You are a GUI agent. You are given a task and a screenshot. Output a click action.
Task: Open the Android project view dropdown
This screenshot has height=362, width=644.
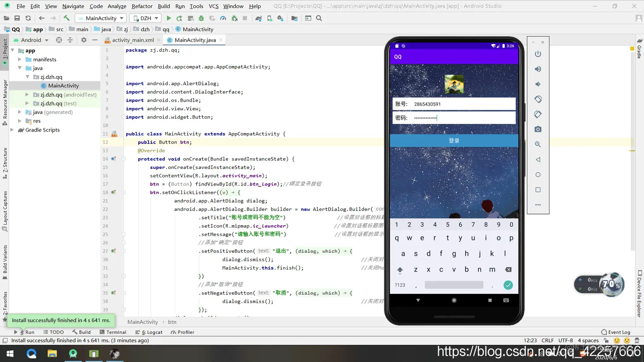(x=31, y=40)
